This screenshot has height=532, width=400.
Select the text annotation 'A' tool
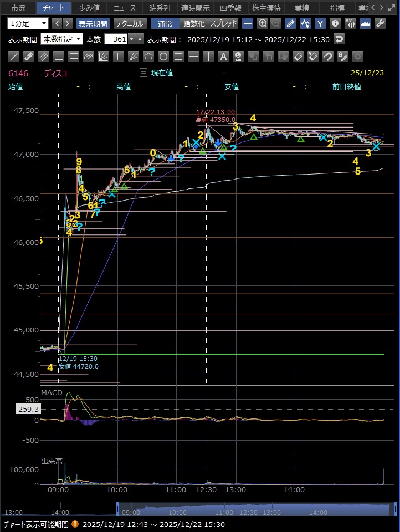click(223, 57)
